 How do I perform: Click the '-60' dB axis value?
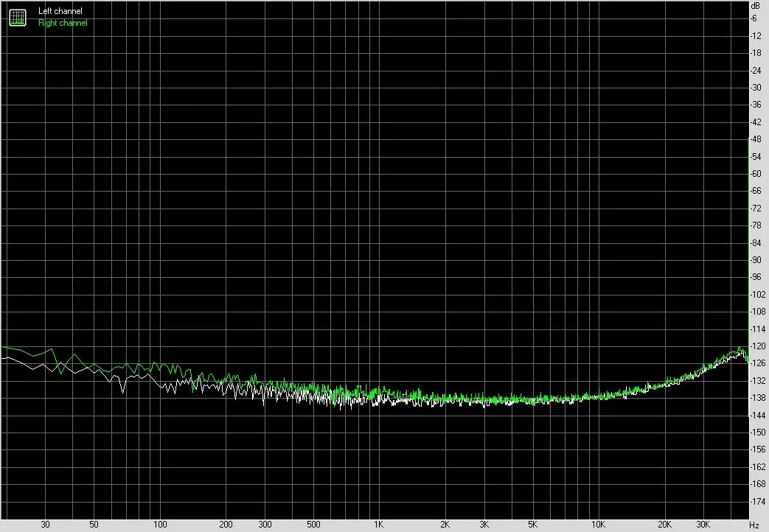pyautogui.click(x=756, y=174)
